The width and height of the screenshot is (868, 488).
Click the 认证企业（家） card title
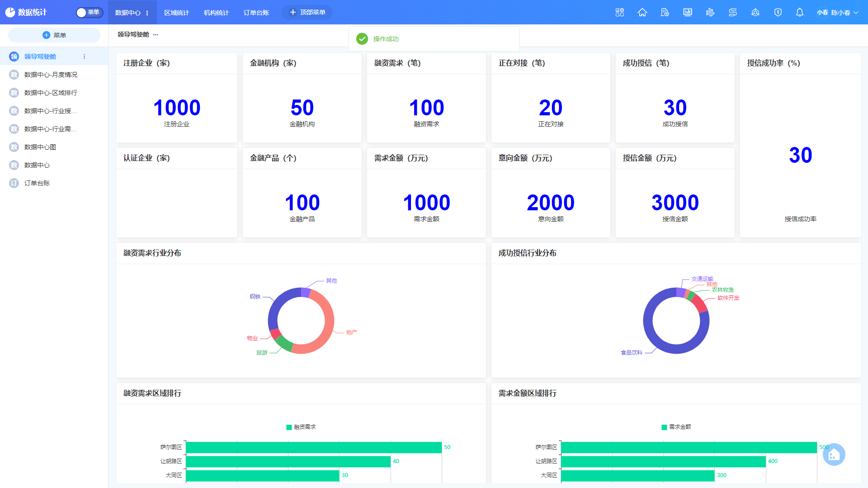click(146, 158)
